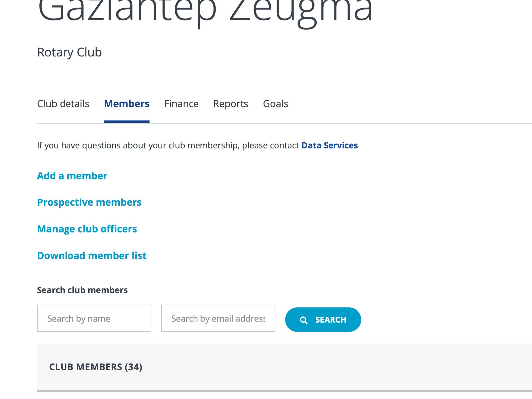Focus the Search by email address field
The width and height of the screenshot is (532, 399).
tap(218, 318)
